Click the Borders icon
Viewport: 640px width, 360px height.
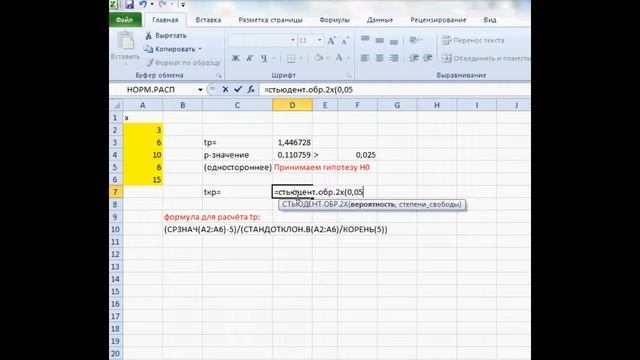point(291,58)
